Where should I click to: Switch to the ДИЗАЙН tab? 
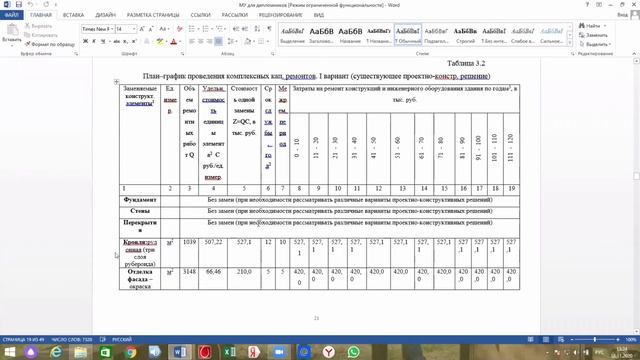click(105, 15)
